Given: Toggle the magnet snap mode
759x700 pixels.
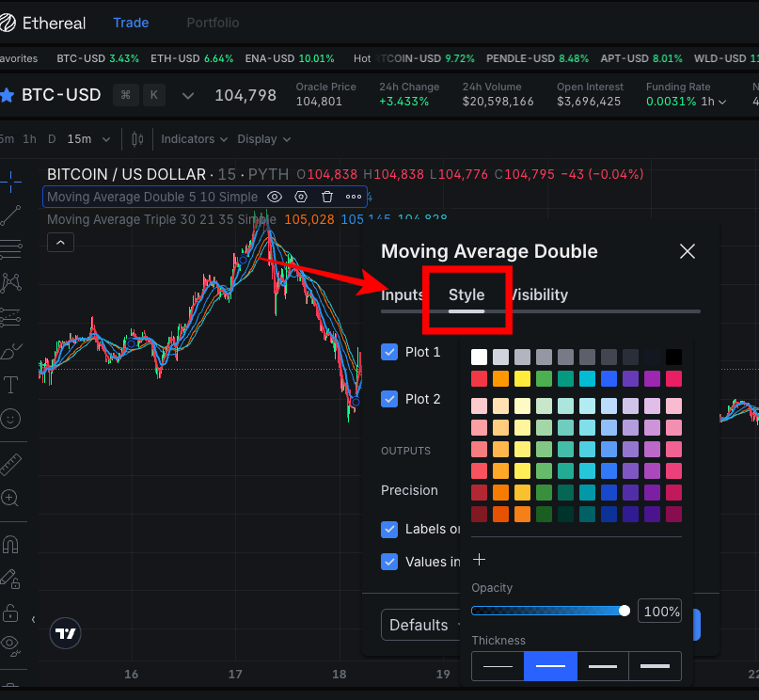Looking at the screenshot, I should click(x=10, y=545).
